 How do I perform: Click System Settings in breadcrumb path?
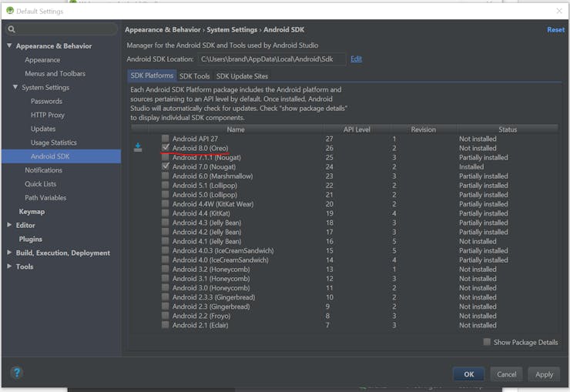point(232,30)
